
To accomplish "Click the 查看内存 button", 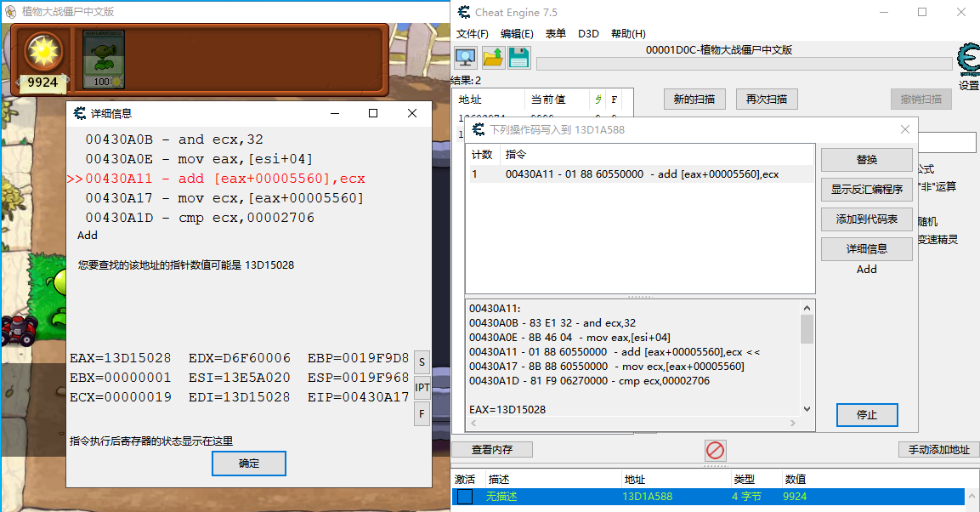I will (x=492, y=449).
